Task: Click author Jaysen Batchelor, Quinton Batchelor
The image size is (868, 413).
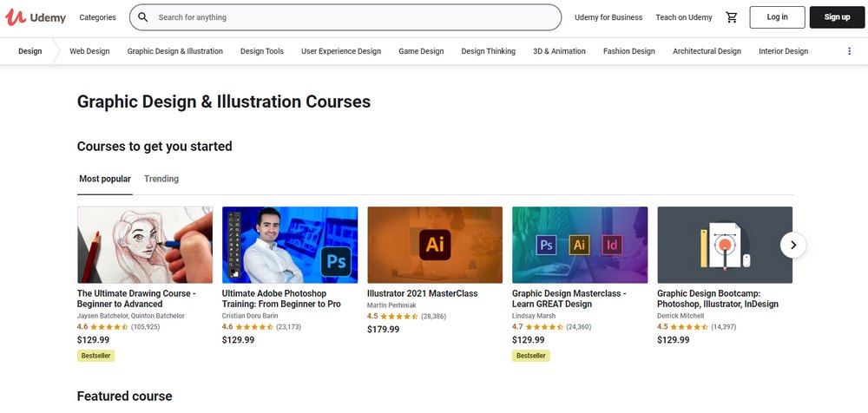Action: (131, 316)
